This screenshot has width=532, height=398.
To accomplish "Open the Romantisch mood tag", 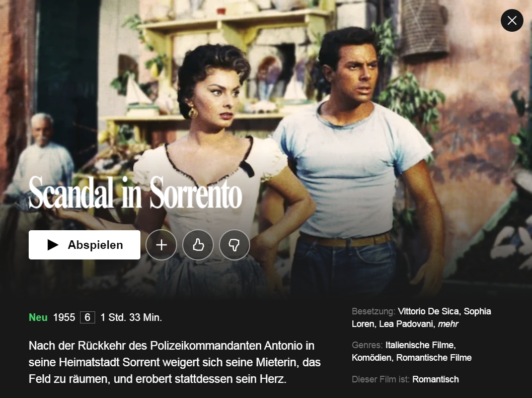I will [x=435, y=379].
